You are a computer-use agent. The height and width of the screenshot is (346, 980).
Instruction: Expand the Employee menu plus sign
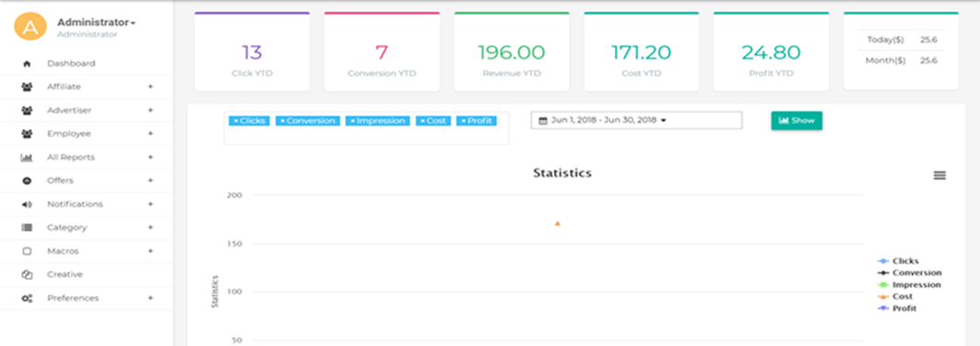click(150, 134)
